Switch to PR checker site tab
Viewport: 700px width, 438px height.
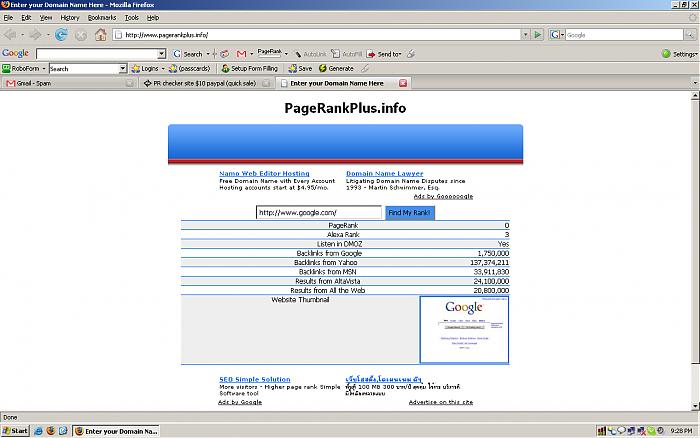[203, 83]
